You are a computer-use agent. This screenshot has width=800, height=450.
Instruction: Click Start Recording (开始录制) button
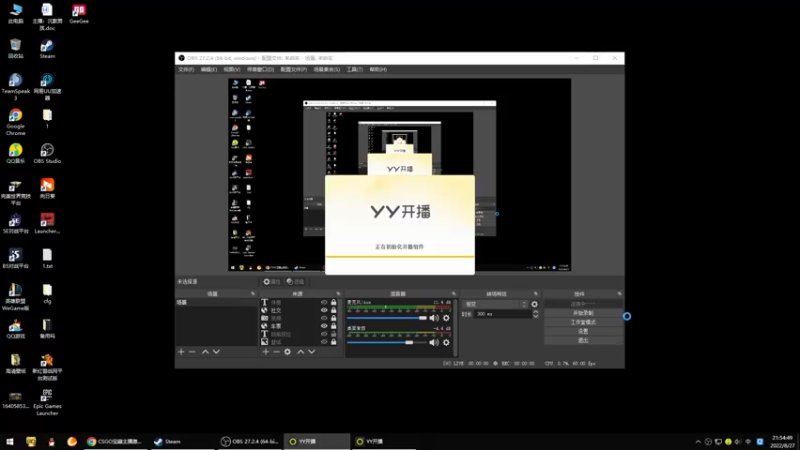pos(583,313)
